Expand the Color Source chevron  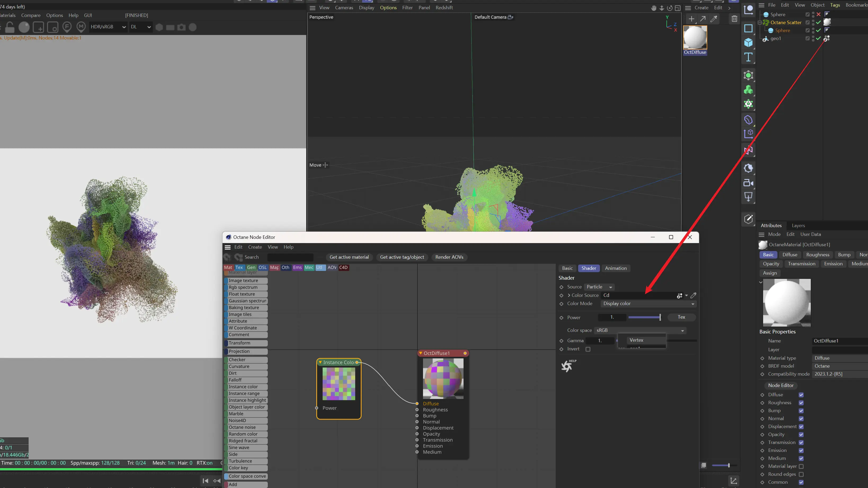[x=569, y=296]
